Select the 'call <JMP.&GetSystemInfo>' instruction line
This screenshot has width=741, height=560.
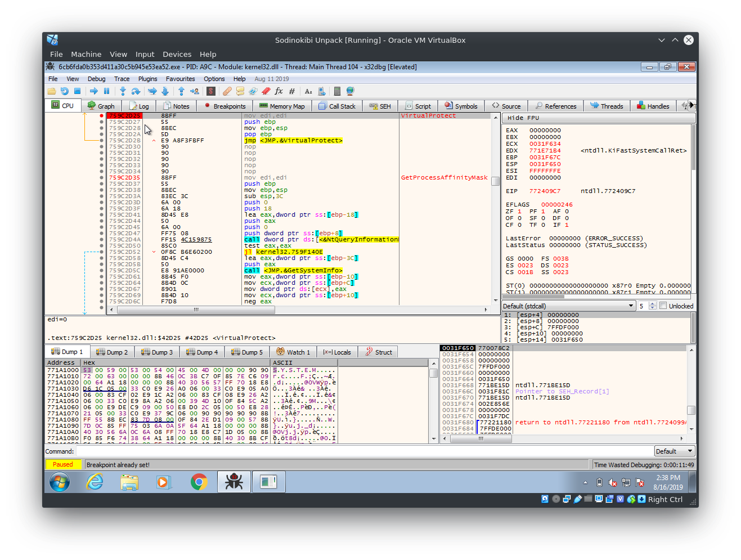pyautogui.click(x=293, y=270)
